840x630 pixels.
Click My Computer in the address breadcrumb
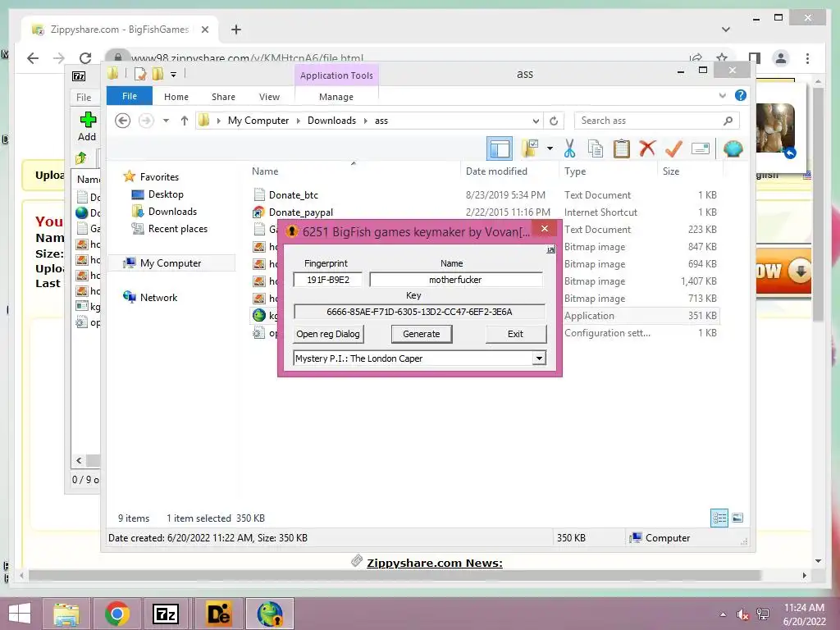pos(258,121)
